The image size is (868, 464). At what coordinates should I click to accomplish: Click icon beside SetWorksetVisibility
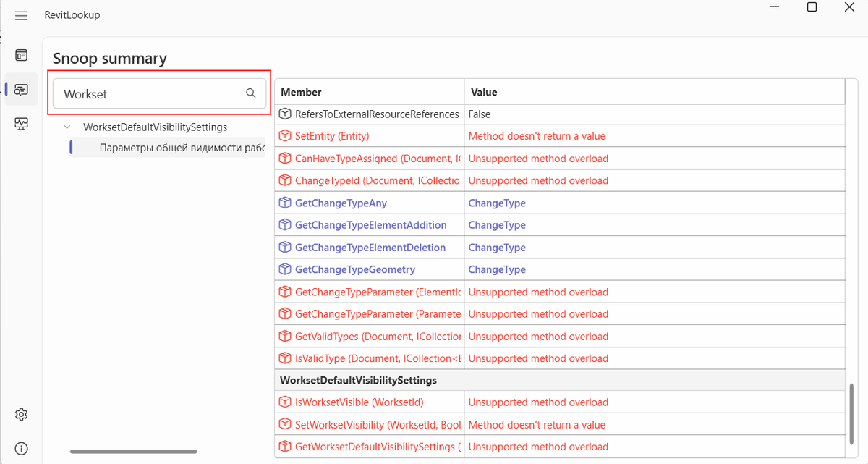285,424
